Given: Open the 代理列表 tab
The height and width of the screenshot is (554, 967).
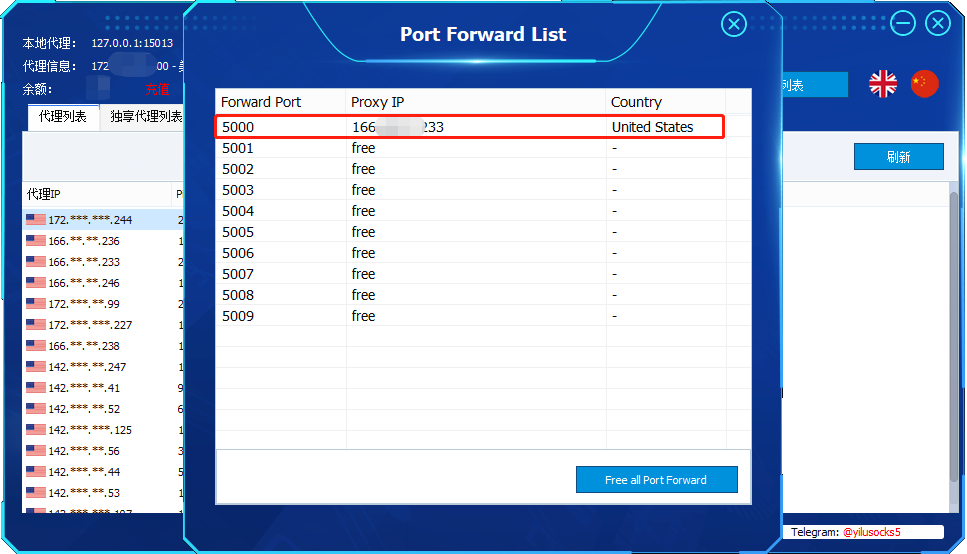Looking at the screenshot, I should click(63, 117).
